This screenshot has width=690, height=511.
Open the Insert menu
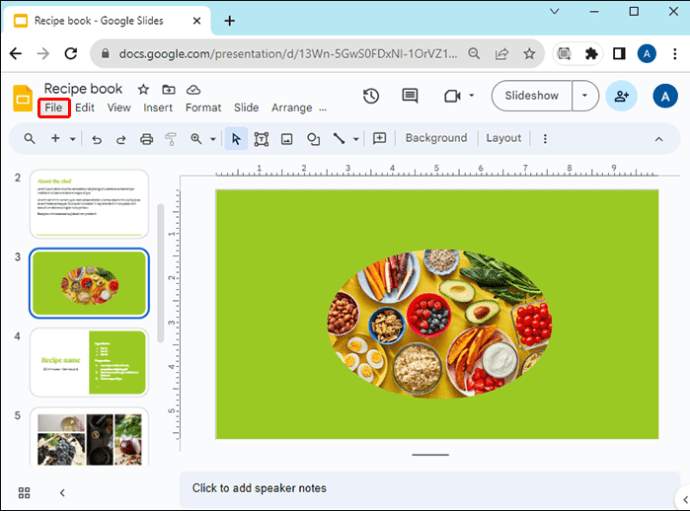pos(158,108)
